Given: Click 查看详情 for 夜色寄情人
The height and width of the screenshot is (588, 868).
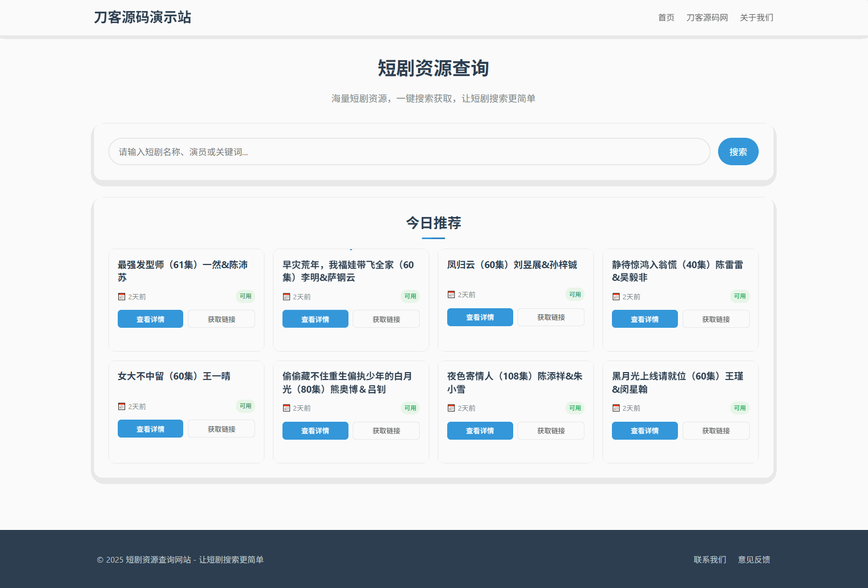Looking at the screenshot, I should [x=480, y=431].
